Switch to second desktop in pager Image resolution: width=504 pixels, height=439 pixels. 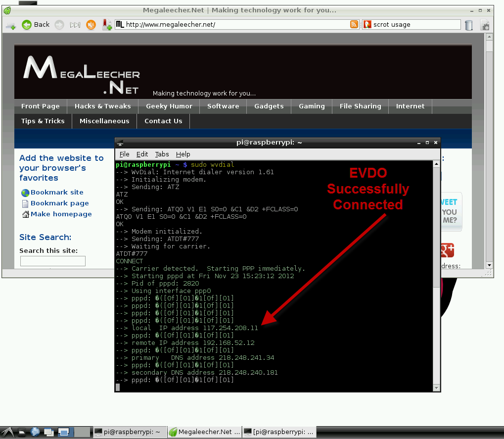coord(82,432)
